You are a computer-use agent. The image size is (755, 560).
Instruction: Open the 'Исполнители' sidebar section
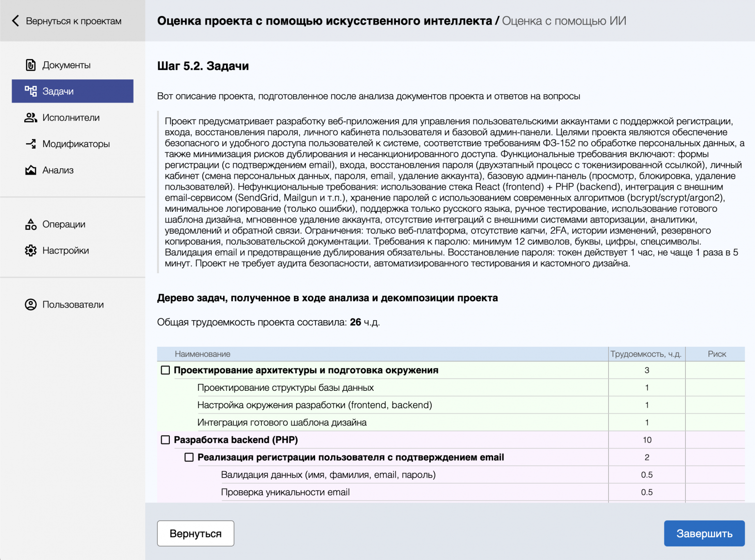click(x=71, y=118)
